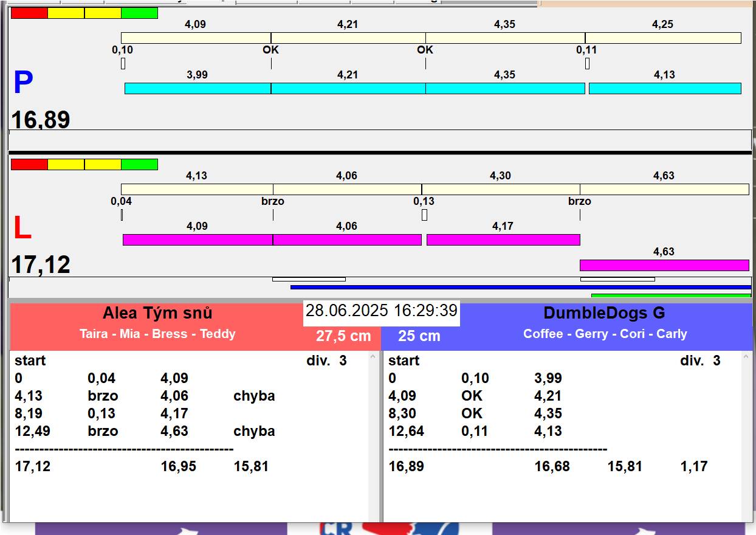Image resolution: width=756 pixels, height=535 pixels.
Task: Select the cream bar under 4,09 in lane P
Action: [x=196, y=38]
